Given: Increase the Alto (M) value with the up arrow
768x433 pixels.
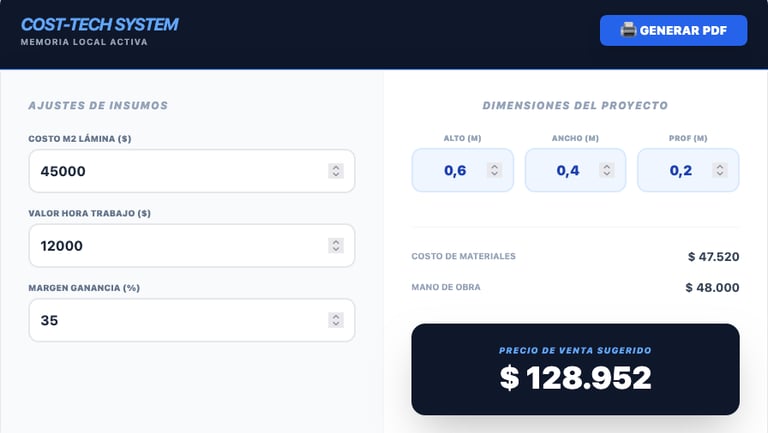Looking at the screenshot, I should click(x=495, y=166).
